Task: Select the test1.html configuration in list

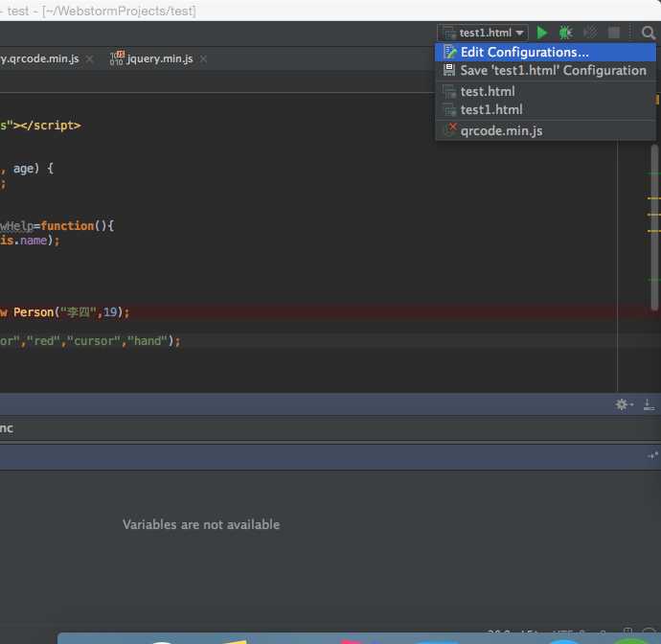Action: click(x=545, y=109)
